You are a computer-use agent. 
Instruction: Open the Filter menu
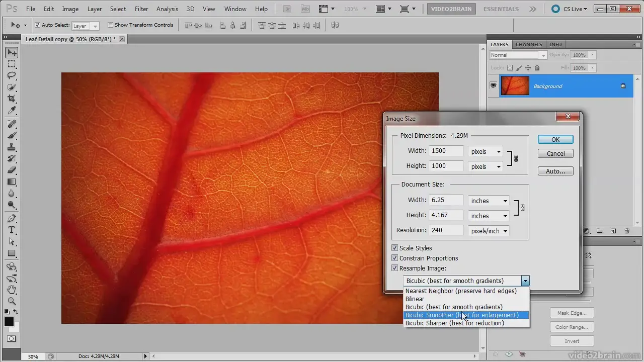[x=141, y=9]
